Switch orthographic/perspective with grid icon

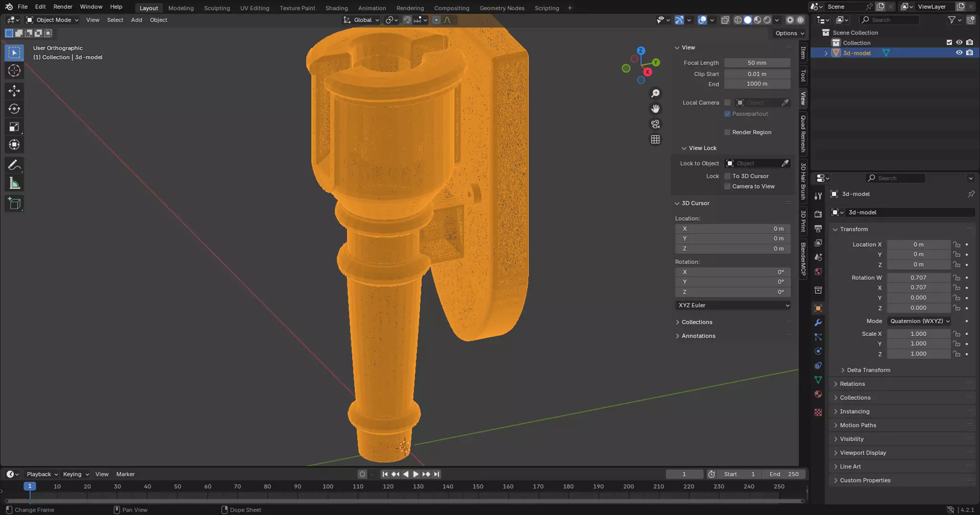(x=655, y=139)
